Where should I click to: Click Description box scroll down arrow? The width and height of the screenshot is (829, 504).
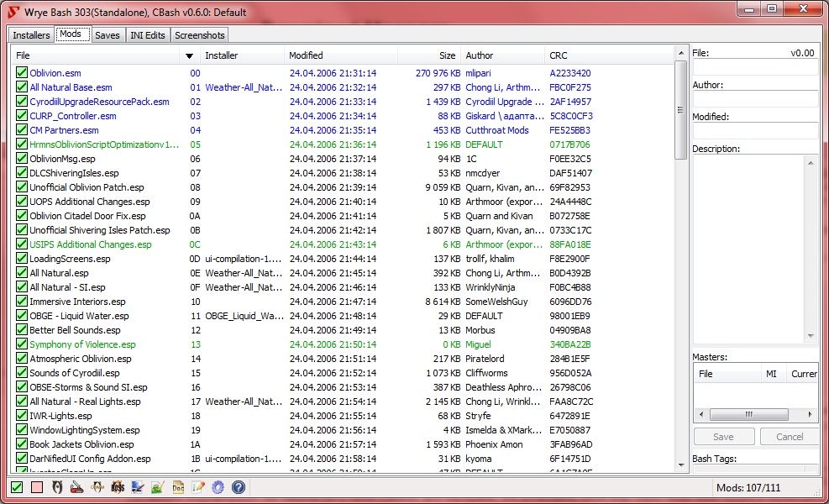pos(811,336)
